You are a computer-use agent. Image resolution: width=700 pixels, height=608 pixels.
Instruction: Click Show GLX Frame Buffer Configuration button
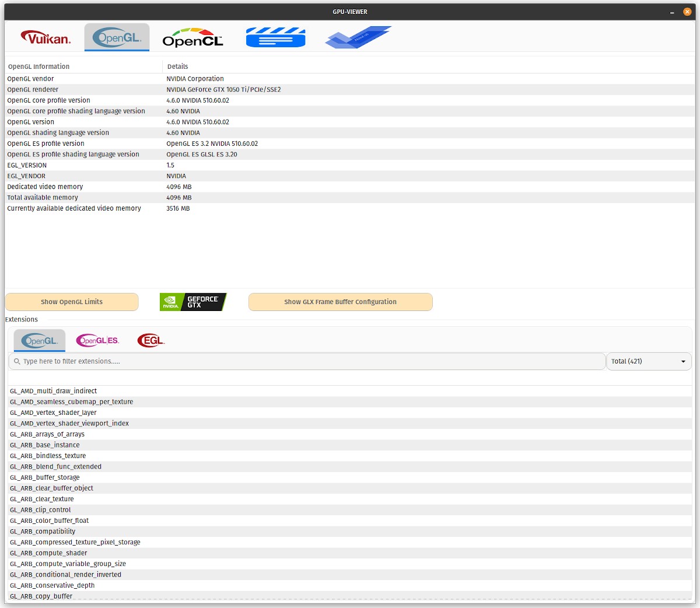[340, 302]
